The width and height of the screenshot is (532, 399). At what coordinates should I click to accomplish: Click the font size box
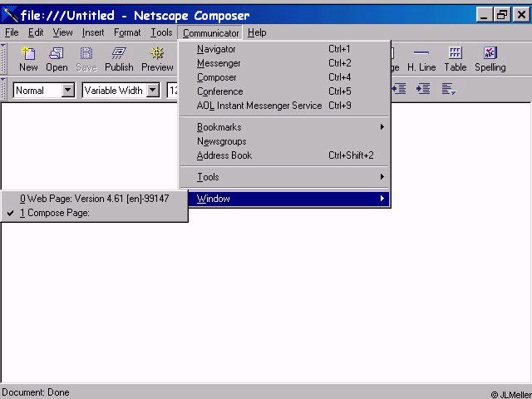(x=172, y=91)
